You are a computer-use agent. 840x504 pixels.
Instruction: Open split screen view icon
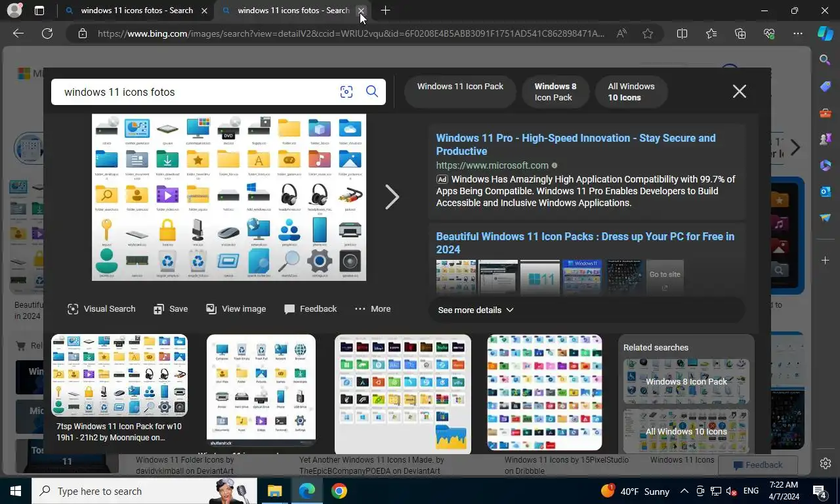682,33
